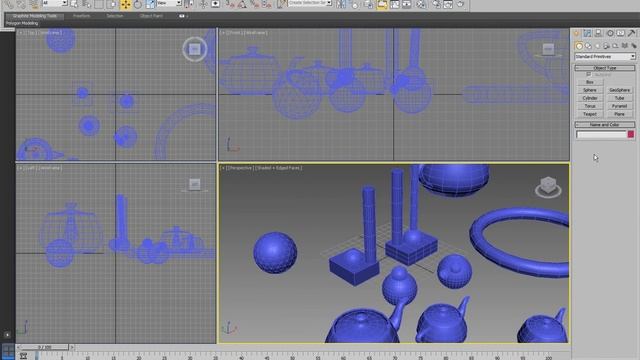Choose the Rectangular Selection Region tool
The image size is (640, 360).
pos(99,4)
